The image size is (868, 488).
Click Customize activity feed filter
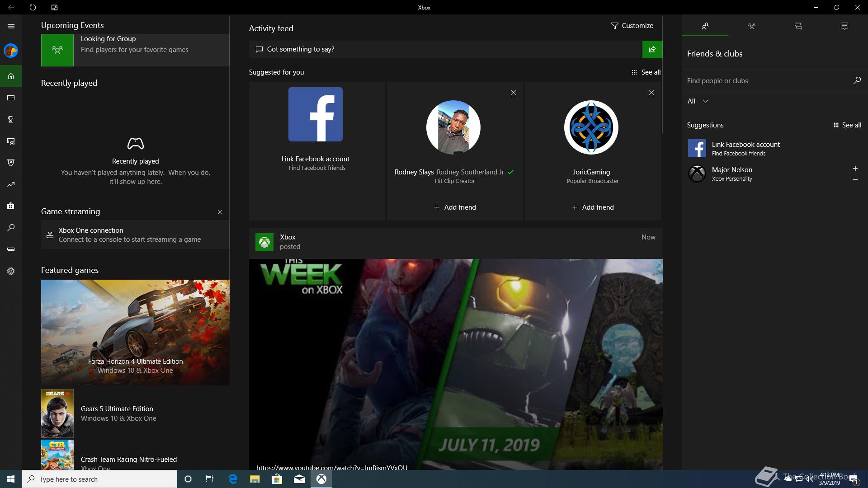632,26
